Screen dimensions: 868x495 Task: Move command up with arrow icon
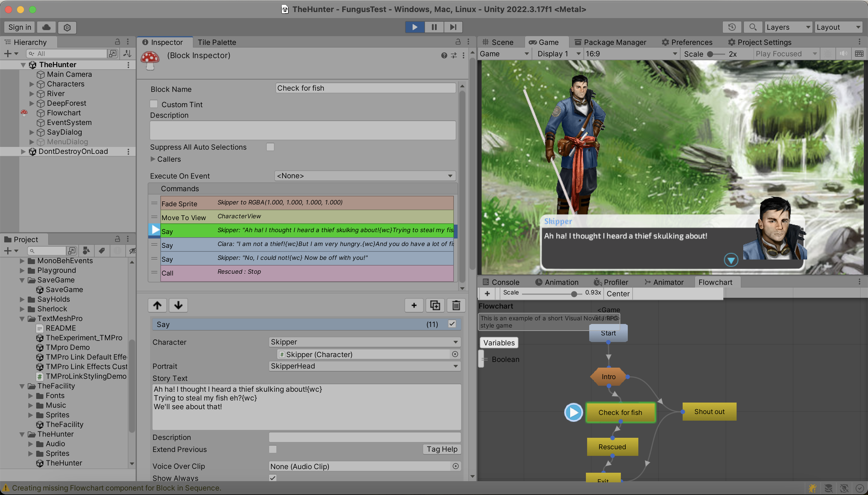[x=157, y=305]
